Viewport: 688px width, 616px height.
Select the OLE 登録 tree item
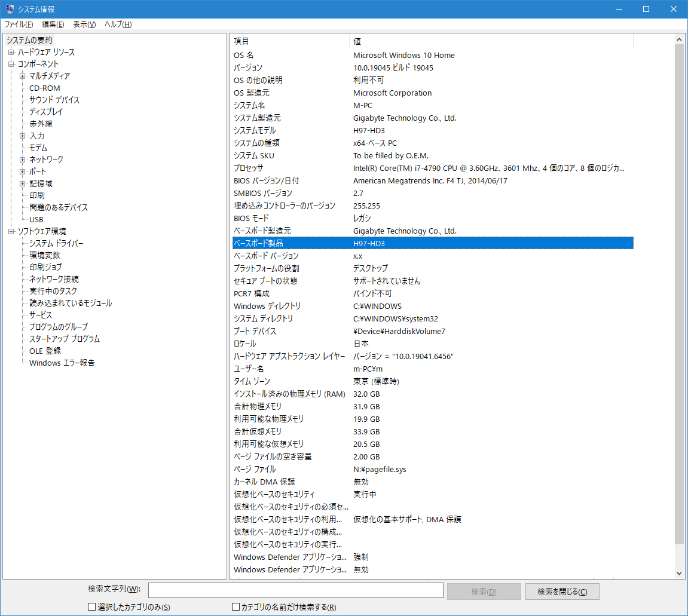[x=45, y=351]
